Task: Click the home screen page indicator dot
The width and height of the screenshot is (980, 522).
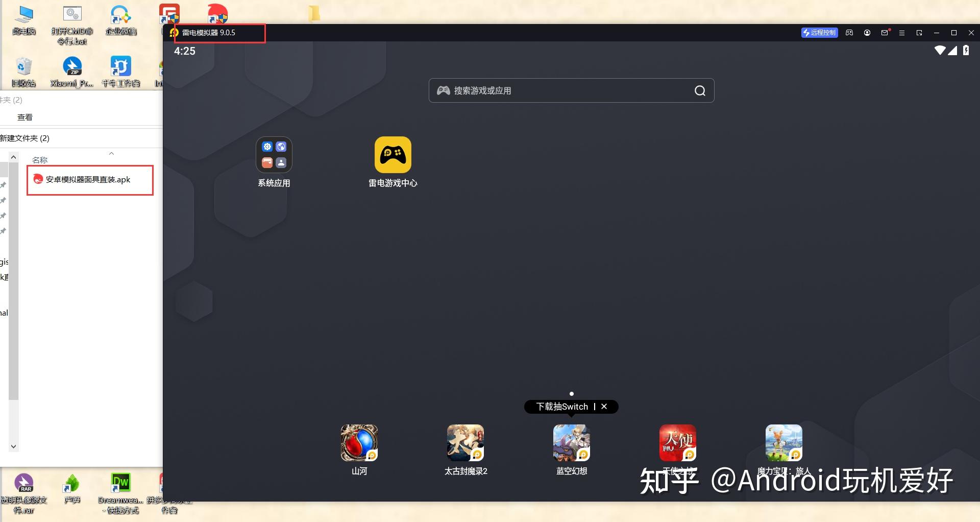Action: pyautogui.click(x=572, y=394)
